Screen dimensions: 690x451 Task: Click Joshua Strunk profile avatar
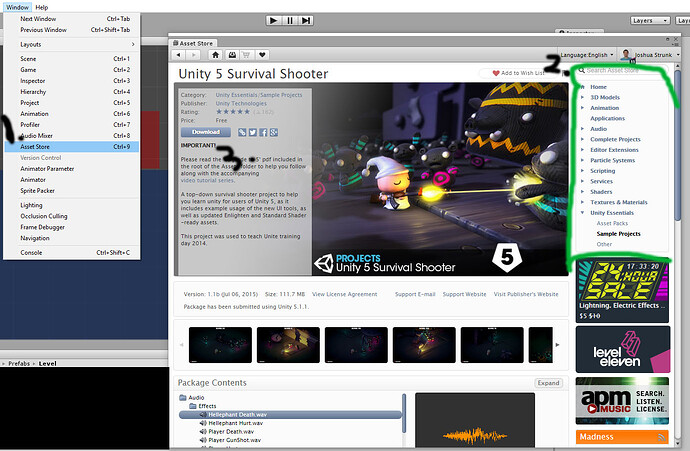(x=626, y=55)
